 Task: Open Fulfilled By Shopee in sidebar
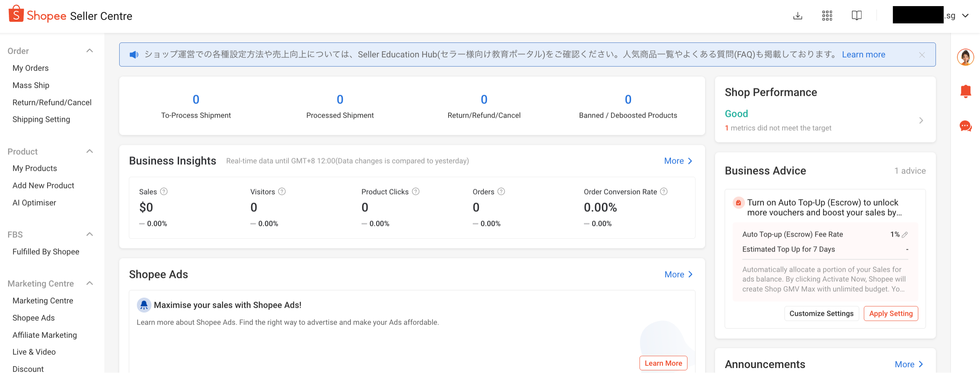46,252
